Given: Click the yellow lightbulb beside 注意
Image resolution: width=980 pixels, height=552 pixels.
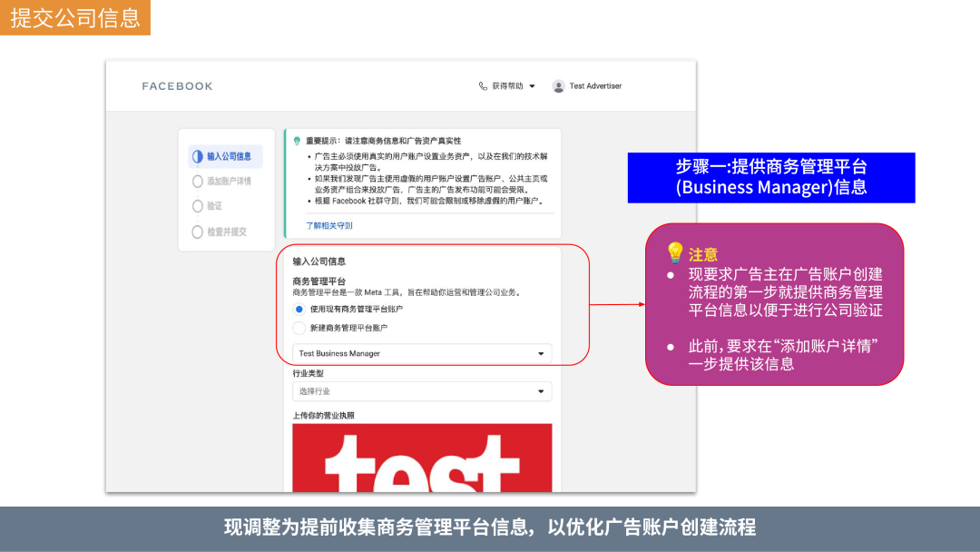Looking at the screenshot, I should click(675, 252).
